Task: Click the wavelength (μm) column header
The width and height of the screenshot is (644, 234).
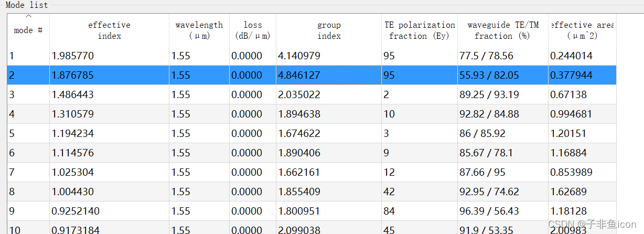Action: (x=199, y=30)
